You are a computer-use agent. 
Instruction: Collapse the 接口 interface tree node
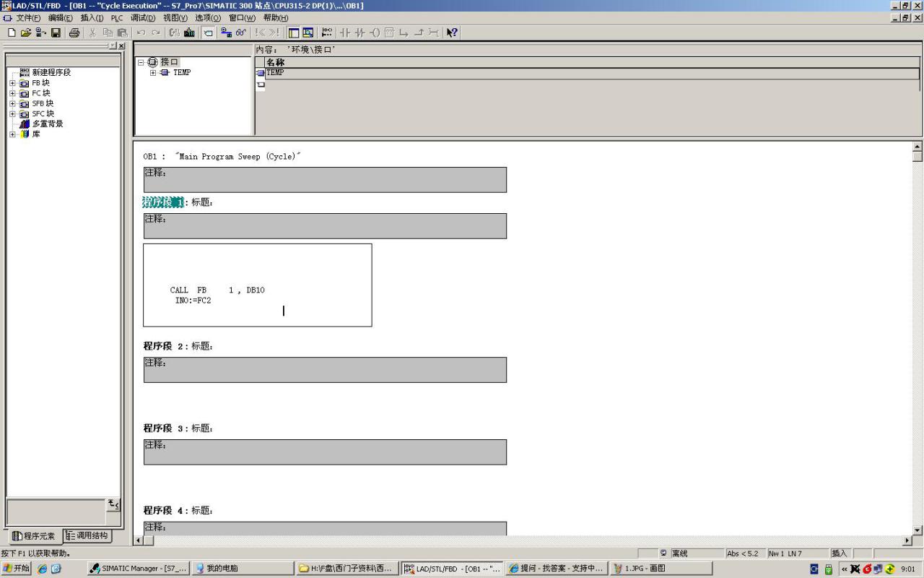pyautogui.click(x=141, y=62)
